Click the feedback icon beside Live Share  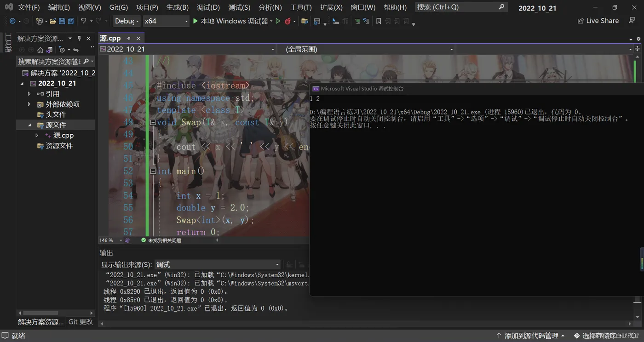click(x=632, y=21)
